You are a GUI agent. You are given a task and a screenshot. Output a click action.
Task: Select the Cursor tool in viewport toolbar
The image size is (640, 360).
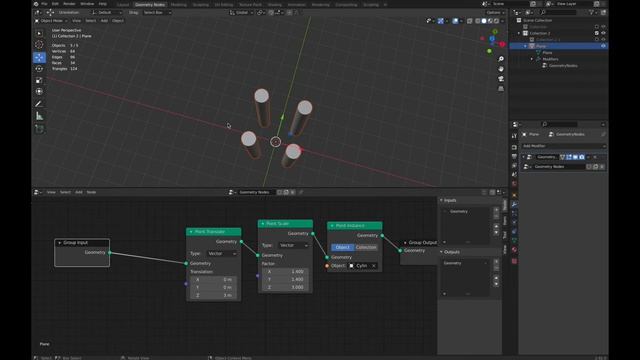39,45
